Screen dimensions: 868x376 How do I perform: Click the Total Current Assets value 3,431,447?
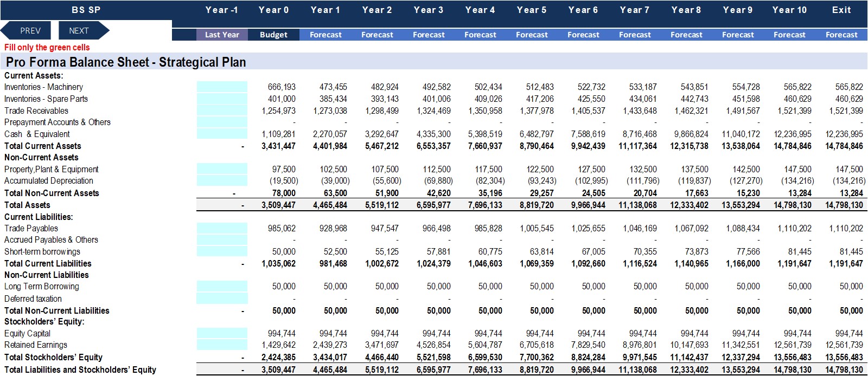point(279,146)
